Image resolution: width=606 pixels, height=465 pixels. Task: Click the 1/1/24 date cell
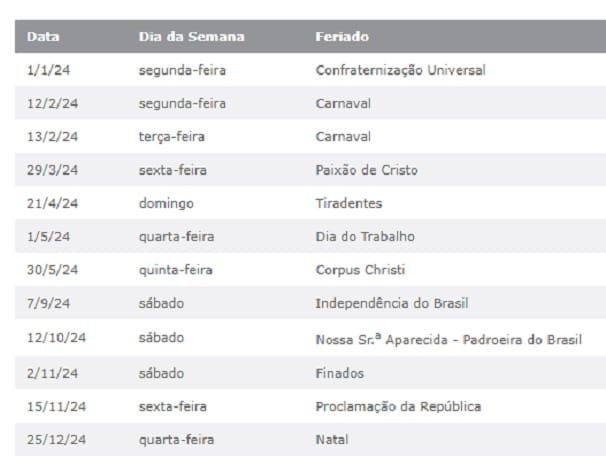click(45, 71)
